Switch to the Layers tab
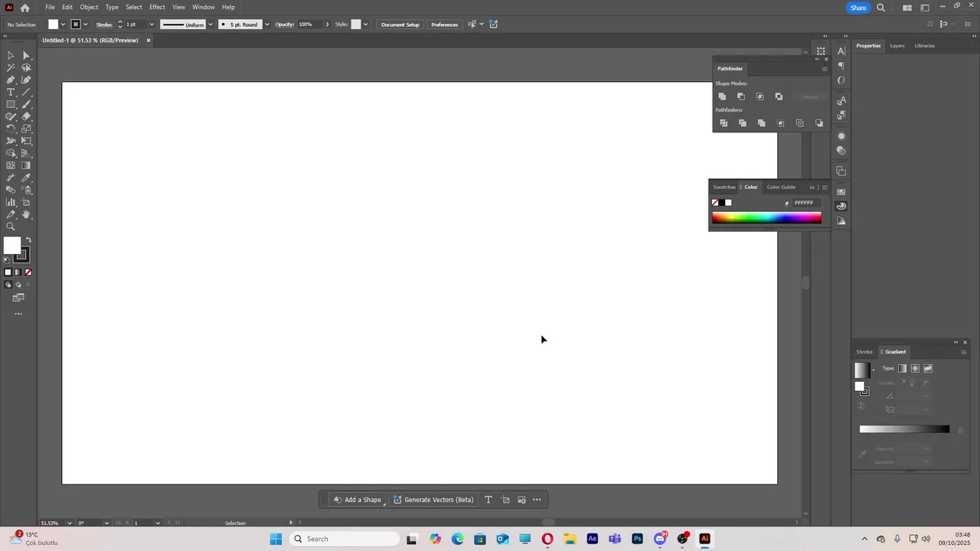This screenshot has height=551, width=980. (x=897, y=46)
